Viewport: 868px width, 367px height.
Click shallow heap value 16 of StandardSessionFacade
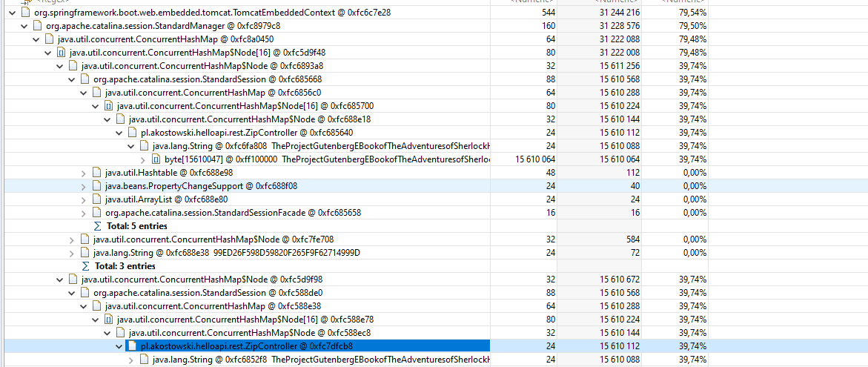[x=552, y=213]
